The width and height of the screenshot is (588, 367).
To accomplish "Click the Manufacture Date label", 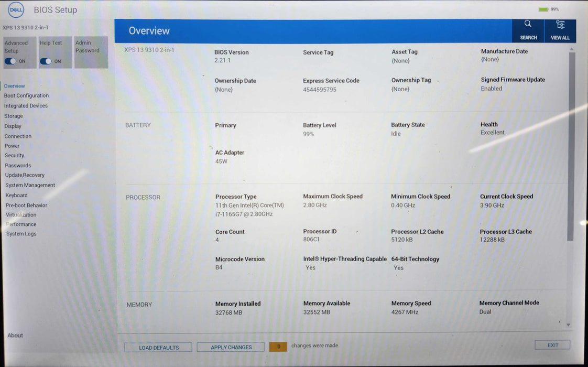I will [x=504, y=51].
